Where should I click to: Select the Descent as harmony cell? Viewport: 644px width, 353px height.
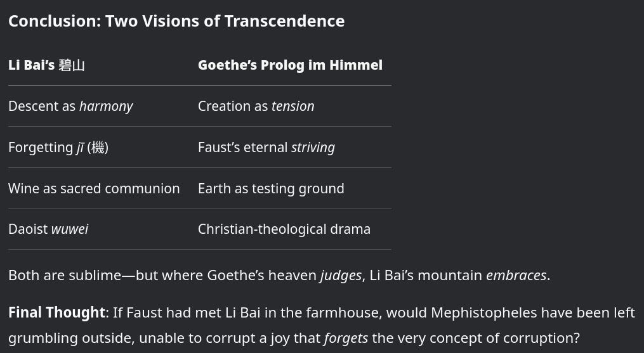point(70,106)
